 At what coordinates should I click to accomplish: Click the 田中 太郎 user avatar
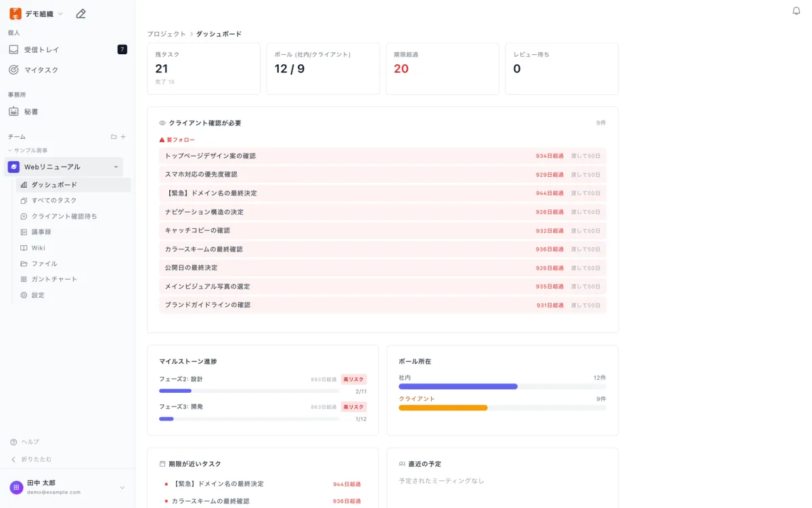[16, 488]
